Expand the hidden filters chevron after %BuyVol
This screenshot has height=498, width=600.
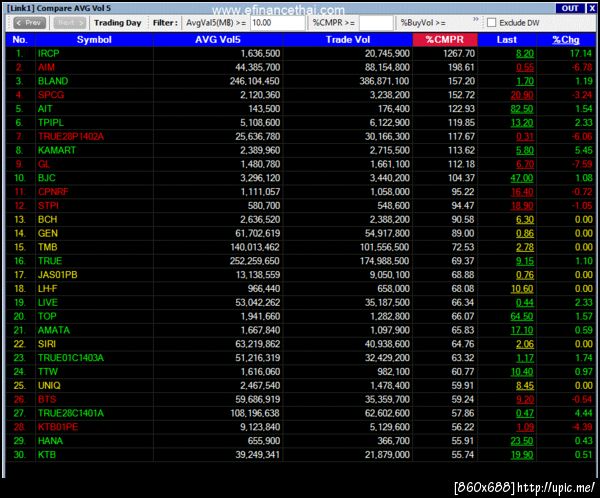coord(475,19)
